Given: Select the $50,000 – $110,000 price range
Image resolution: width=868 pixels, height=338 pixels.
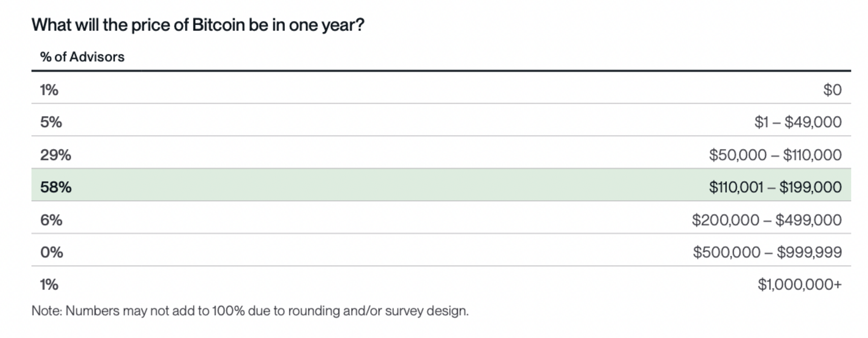Looking at the screenshot, I should [x=775, y=155].
